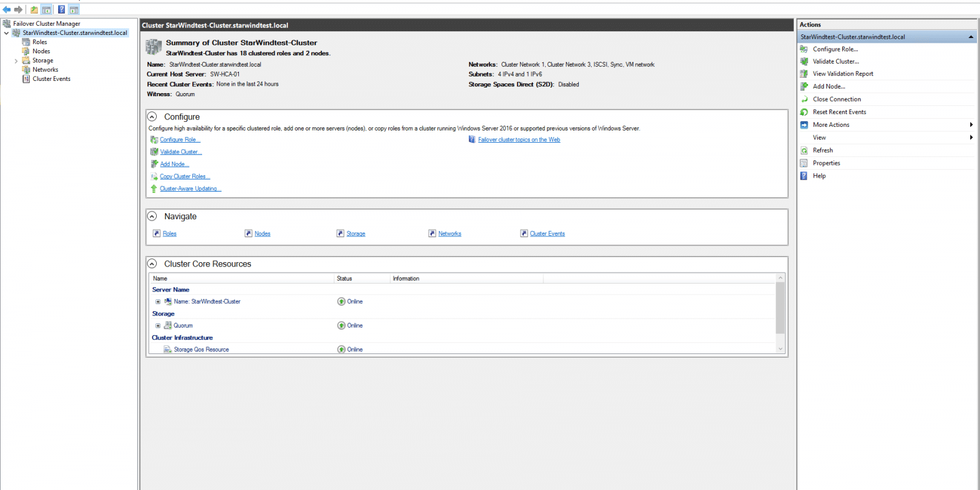Navigate to Cluster Events via shortcut link

[x=548, y=234]
